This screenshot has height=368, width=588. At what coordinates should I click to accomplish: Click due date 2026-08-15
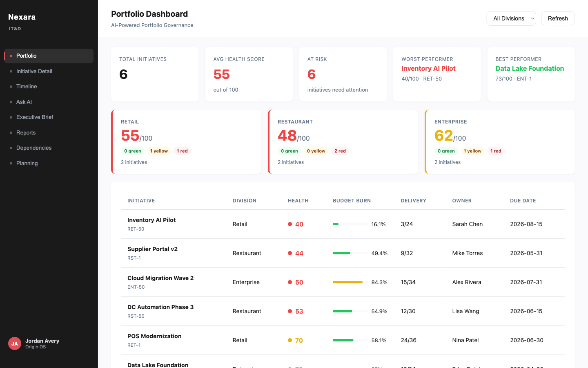526,224
